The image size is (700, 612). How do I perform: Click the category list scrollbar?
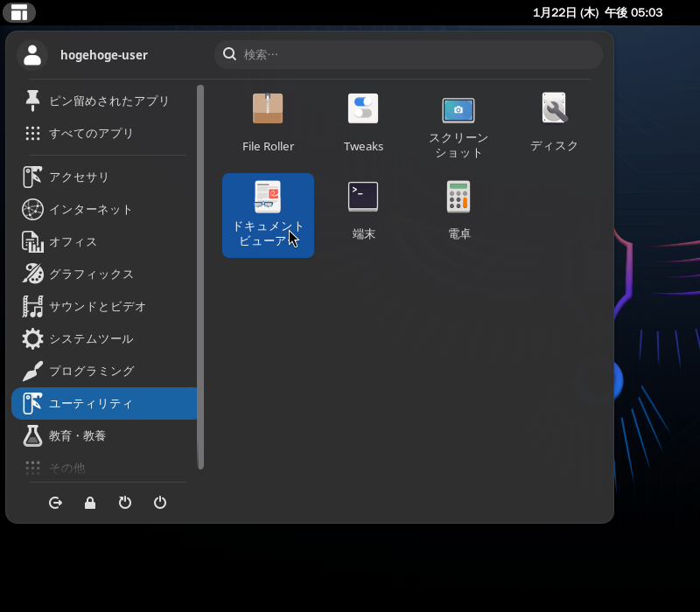click(x=200, y=276)
